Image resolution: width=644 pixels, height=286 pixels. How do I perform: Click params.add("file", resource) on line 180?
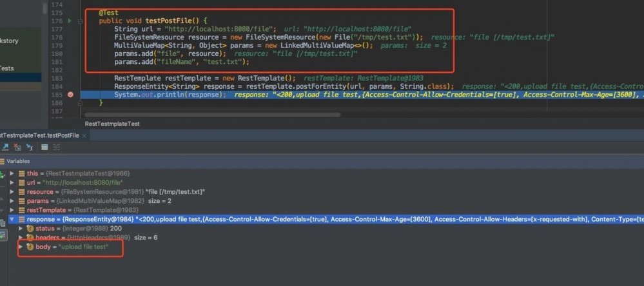coord(170,53)
